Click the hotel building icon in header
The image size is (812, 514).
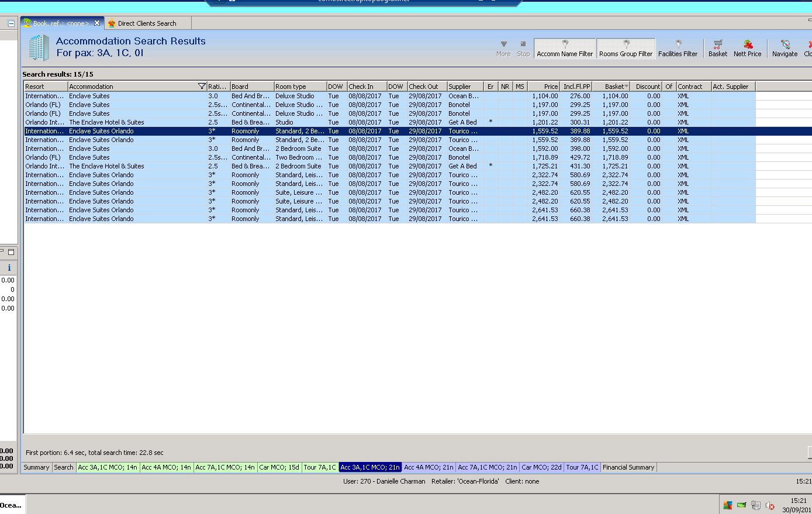tap(39, 47)
